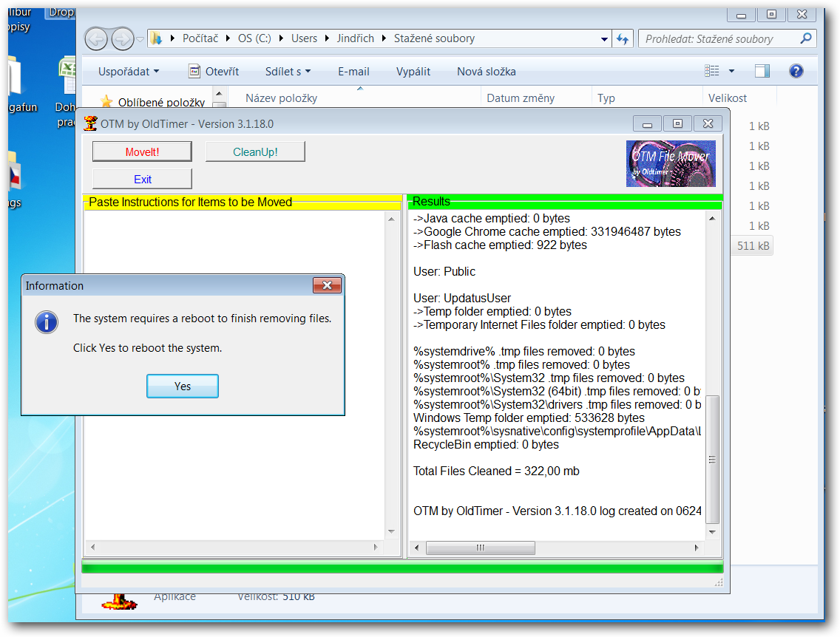840x637 pixels.
Task: Click Vypálit in the Explorer toolbar
Action: [413, 72]
